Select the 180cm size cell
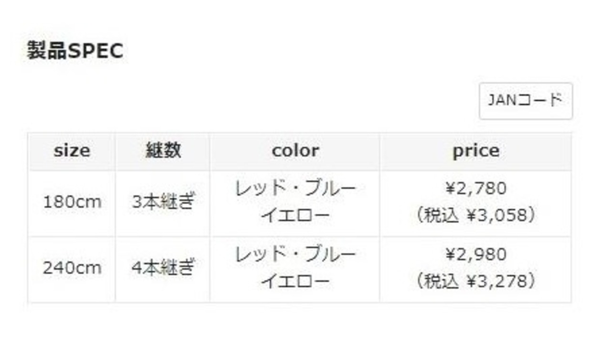The image size is (611, 364). click(72, 203)
